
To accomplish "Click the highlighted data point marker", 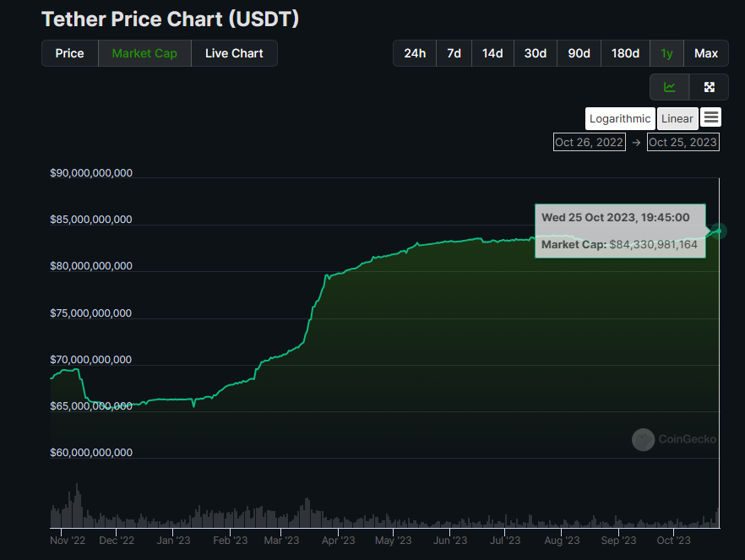I will click(719, 229).
